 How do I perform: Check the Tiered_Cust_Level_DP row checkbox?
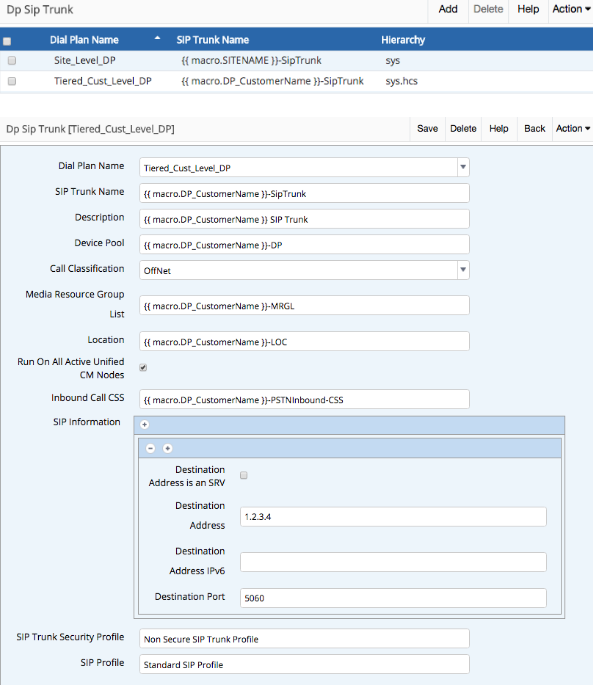(x=12, y=81)
